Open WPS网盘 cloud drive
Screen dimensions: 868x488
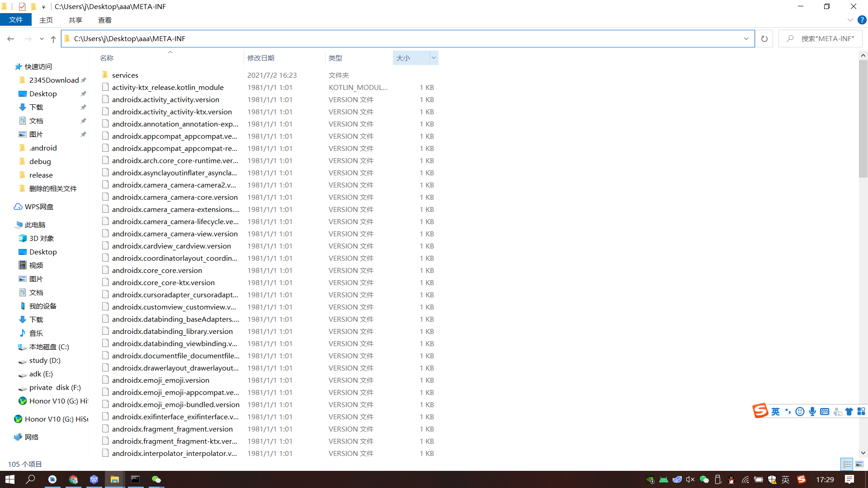tap(39, 206)
